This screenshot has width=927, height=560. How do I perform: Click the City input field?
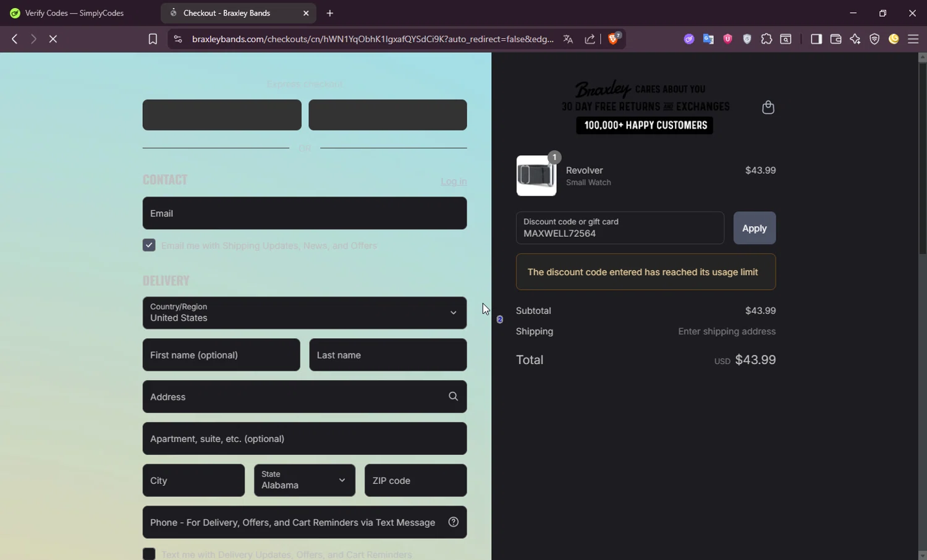193,480
